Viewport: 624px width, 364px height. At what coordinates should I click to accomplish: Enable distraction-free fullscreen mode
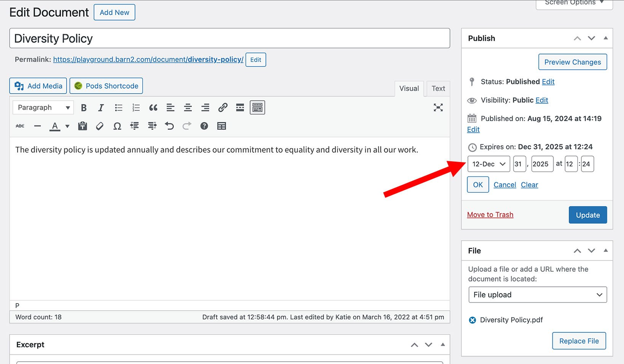click(438, 107)
